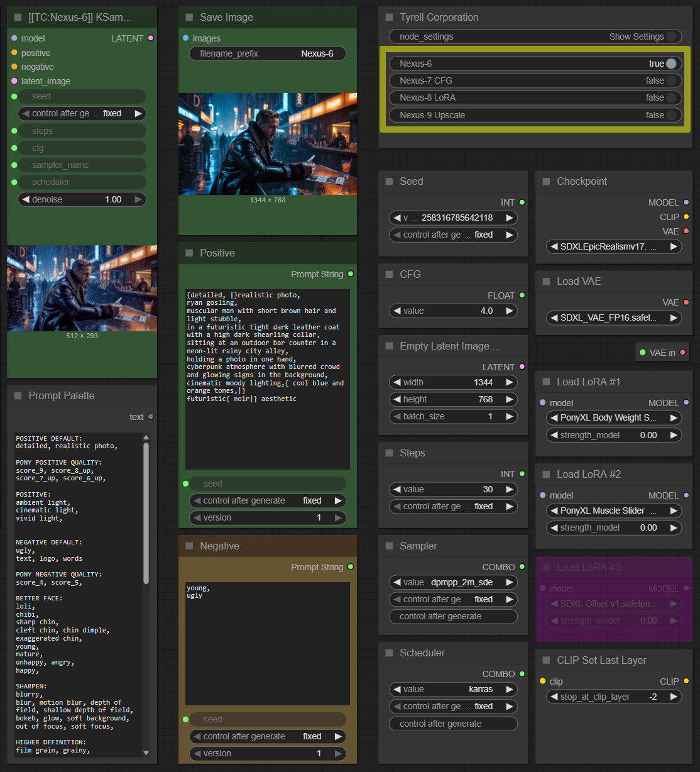
Task: Click Sampler's control after generate button
Action: pyautogui.click(x=453, y=617)
